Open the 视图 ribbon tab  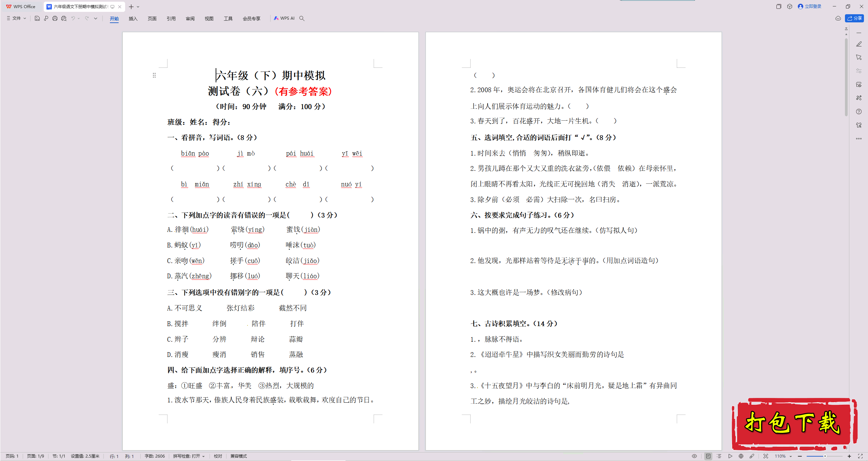[x=209, y=19]
